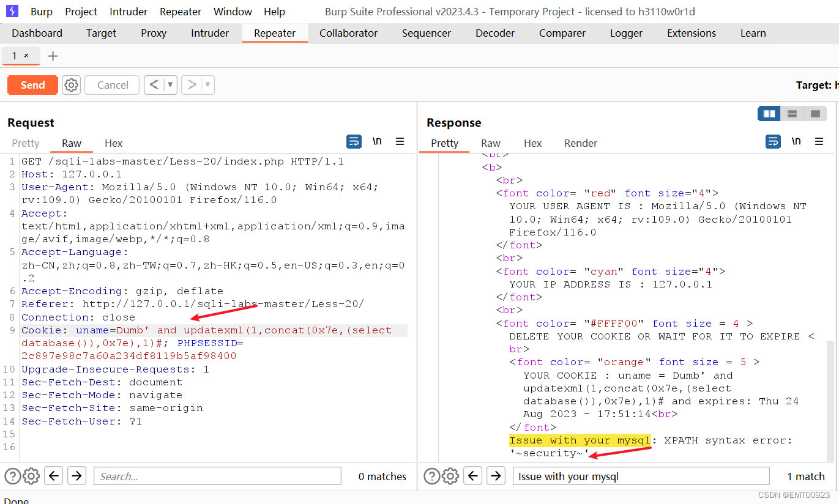Screen dimensions: 839x504
Task: Add a new Repeater tab with plus
Action: pyautogui.click(x=53, y=56)
